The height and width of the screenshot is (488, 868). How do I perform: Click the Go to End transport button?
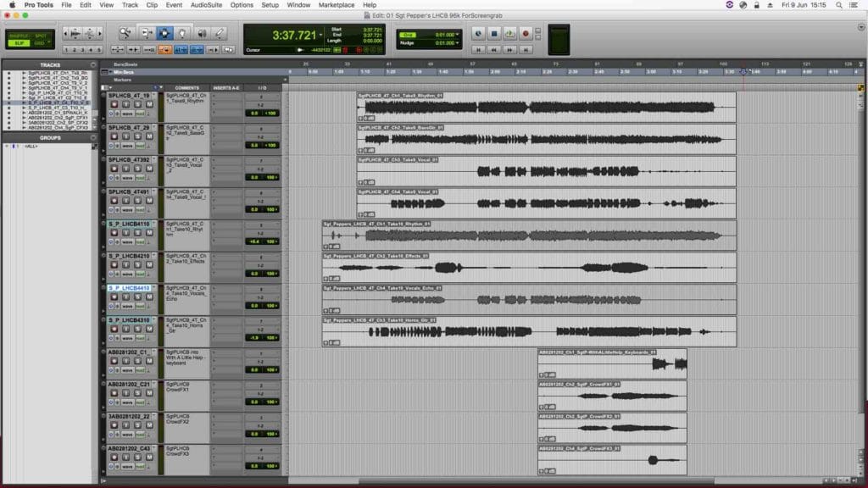pyautogui.click(x=526, y=50)
